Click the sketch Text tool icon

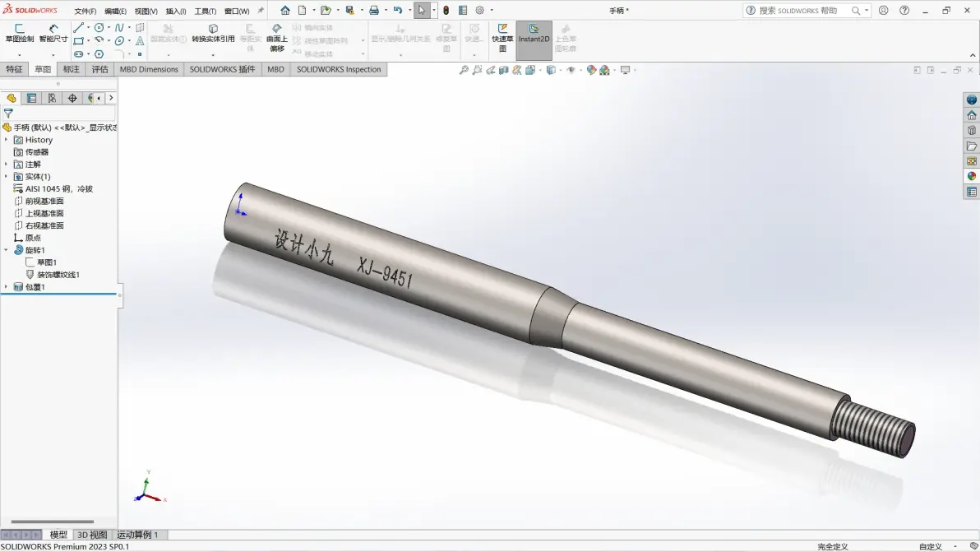pos(140,40)
